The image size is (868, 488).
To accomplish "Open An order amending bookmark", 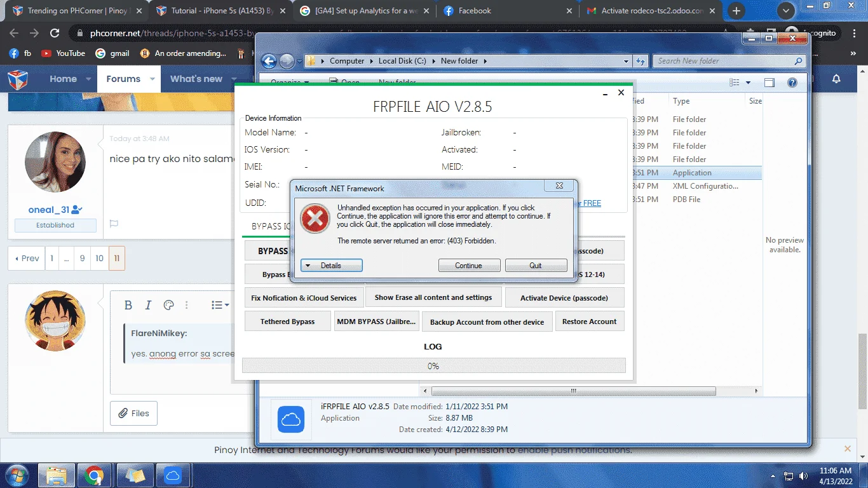I will [x=183, y=53].
